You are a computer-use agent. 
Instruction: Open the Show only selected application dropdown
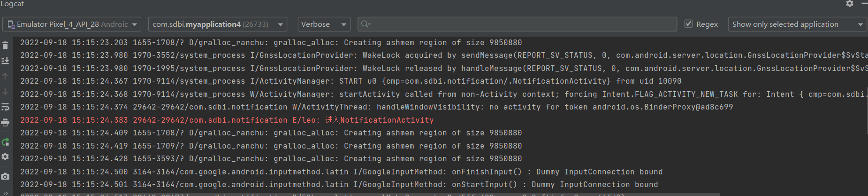(x=798, y=24)
